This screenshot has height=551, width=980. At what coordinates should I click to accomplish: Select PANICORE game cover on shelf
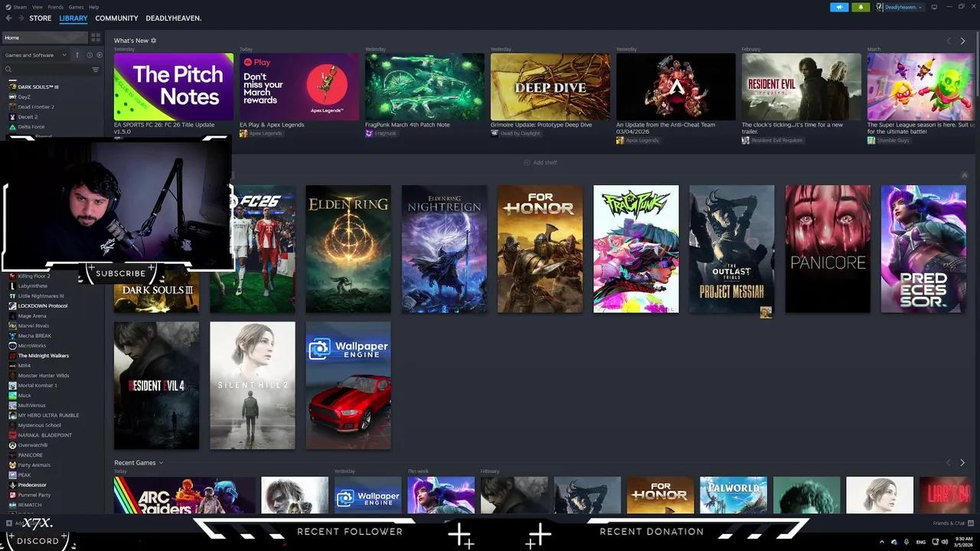tap(828, 249)
